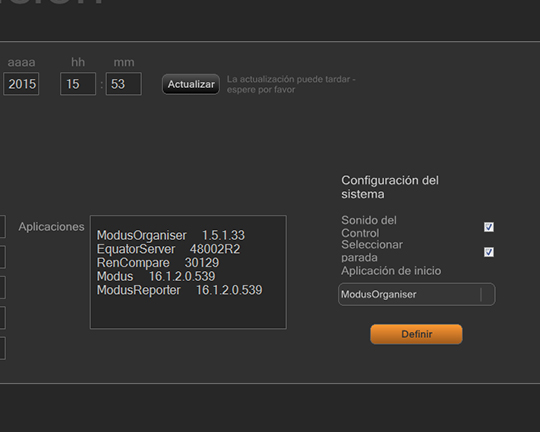Click the Aplicación de inicio label
The image size is (540, 432).
coord(391,271)
